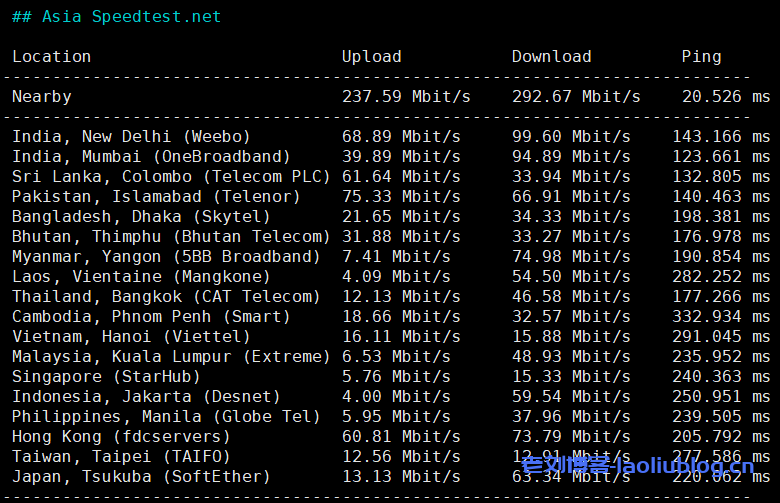Click Myanmar, Yangon (5BB Broadband) location
This screenshot has width=780, height=503.
tap(166, 257)
